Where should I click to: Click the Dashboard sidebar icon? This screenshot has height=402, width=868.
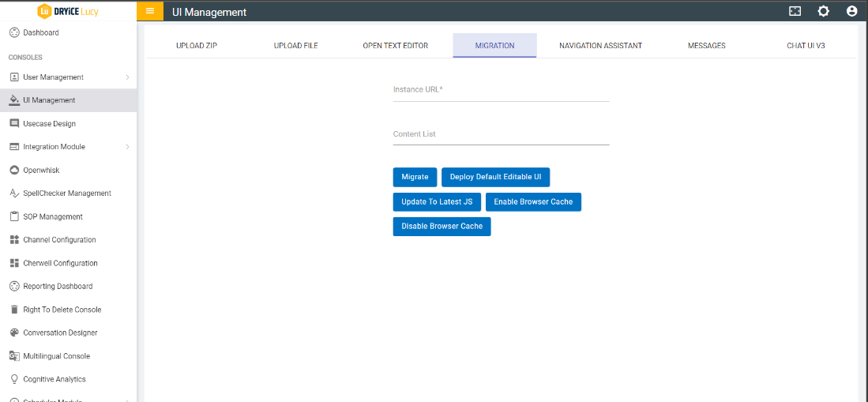[x=14, y=32]
